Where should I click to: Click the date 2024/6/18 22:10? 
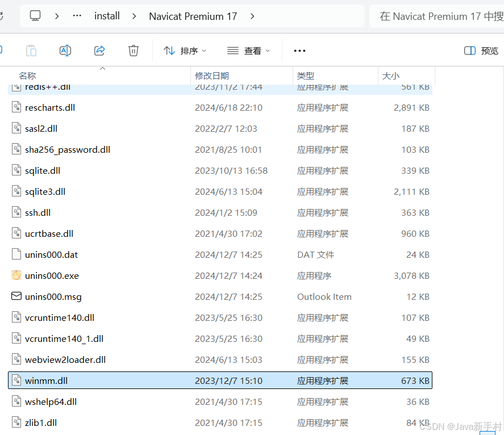point(228,108)
